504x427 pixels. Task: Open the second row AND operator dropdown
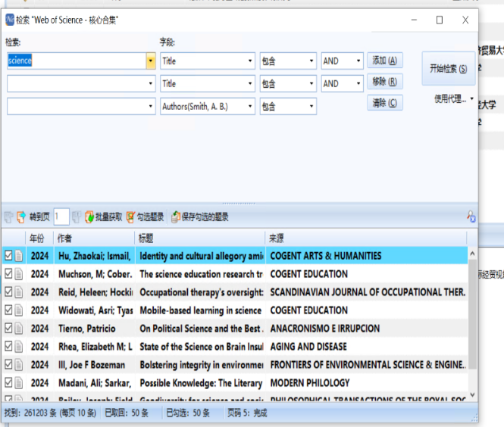coord(358,84)
